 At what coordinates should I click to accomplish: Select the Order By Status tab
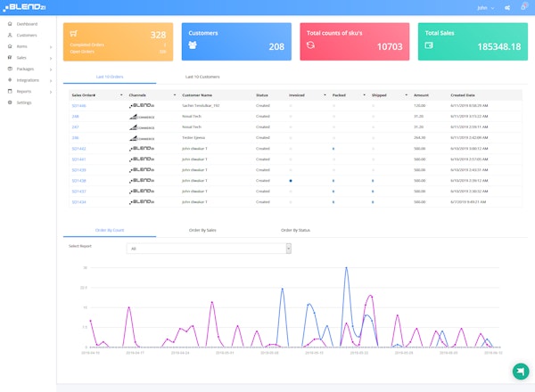pyautogui.click(x=296, y=230)
